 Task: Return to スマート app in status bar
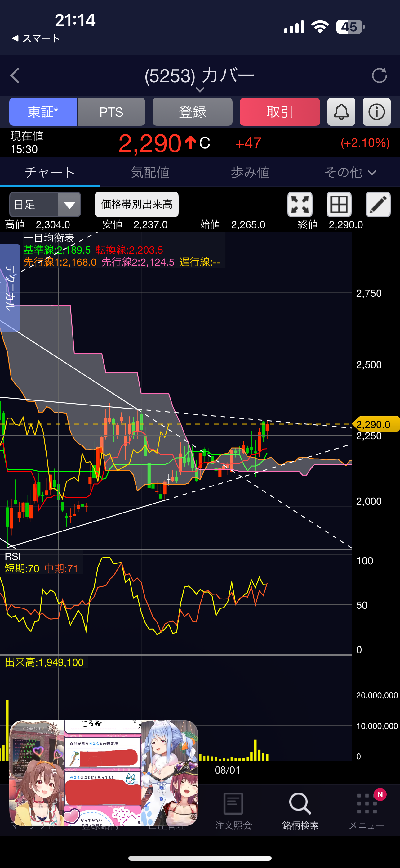click(x=35, y=38)
